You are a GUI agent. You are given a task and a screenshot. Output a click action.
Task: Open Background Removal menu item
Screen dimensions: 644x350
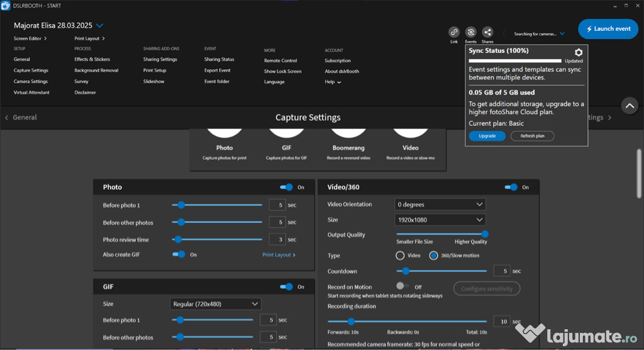96,71
